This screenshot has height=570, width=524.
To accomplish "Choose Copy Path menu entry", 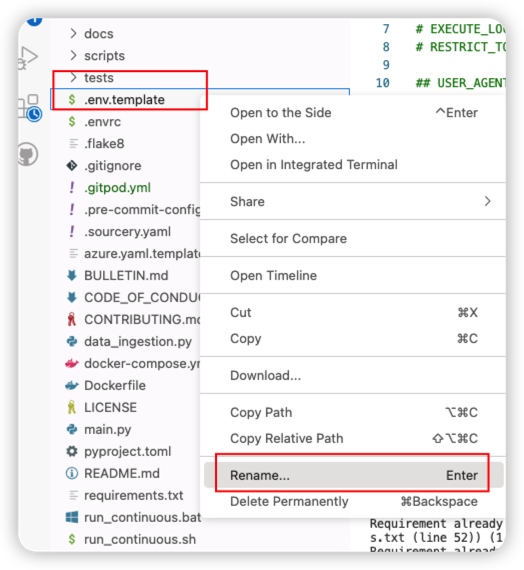I will point(353,413).
